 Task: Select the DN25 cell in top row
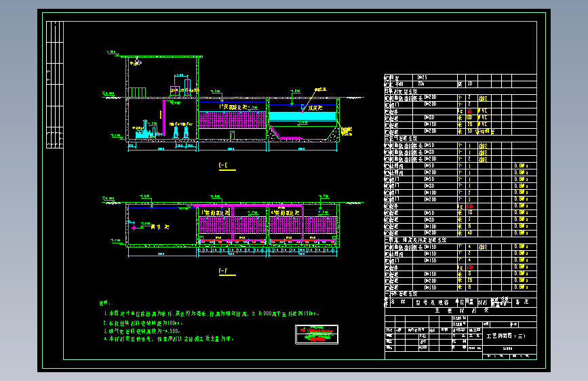[422, 78]
